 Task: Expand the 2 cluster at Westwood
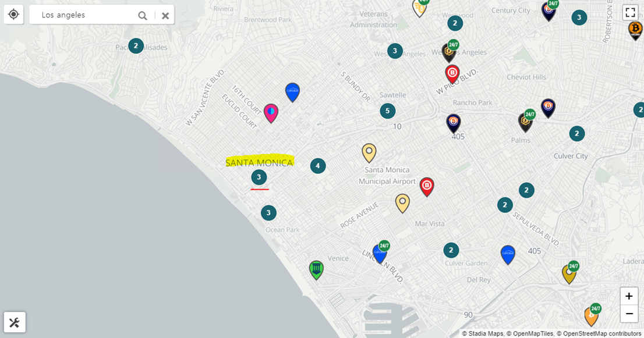click(x=455, y=23)
